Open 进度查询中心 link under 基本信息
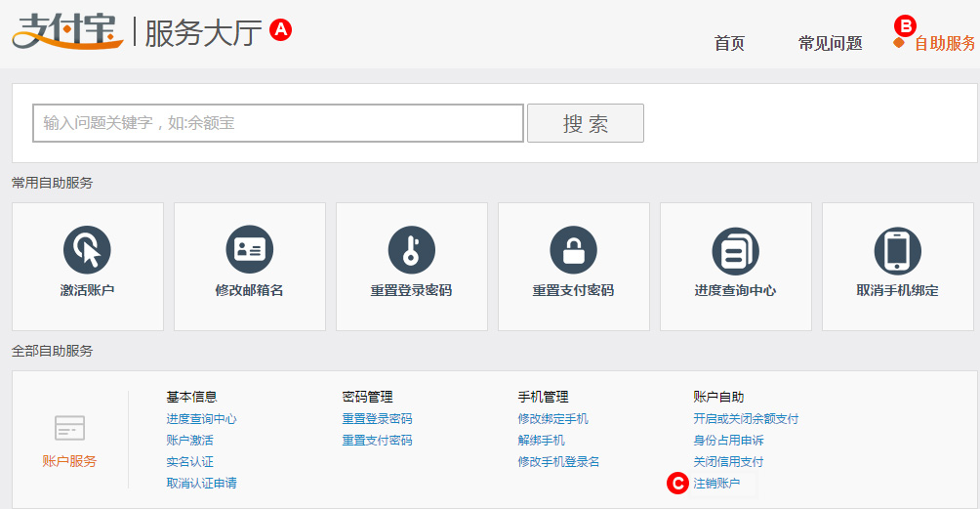The height and width of the screenshot is (509, 980). tap(201, 419)
